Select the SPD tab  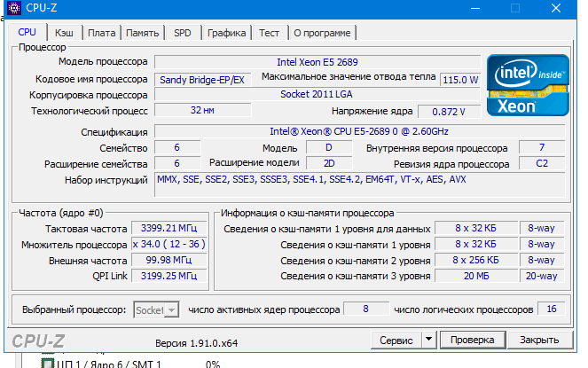tap(182, 33)
